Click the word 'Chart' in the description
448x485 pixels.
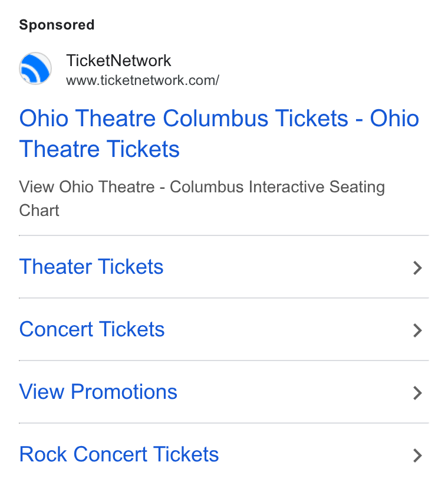[39, 211]
